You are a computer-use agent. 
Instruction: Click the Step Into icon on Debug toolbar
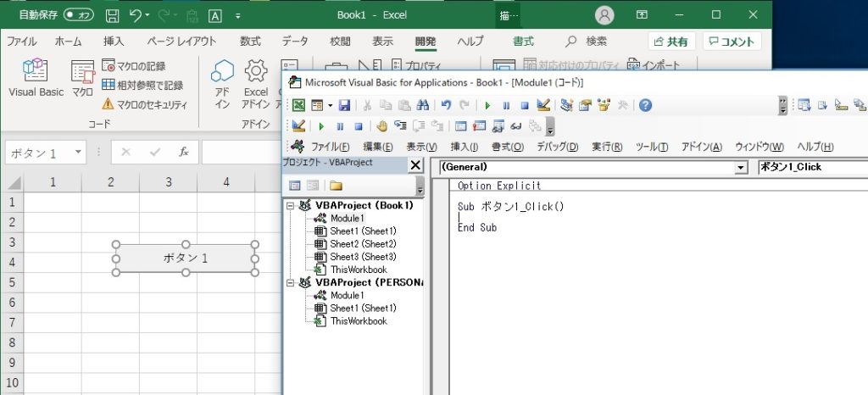400,126
